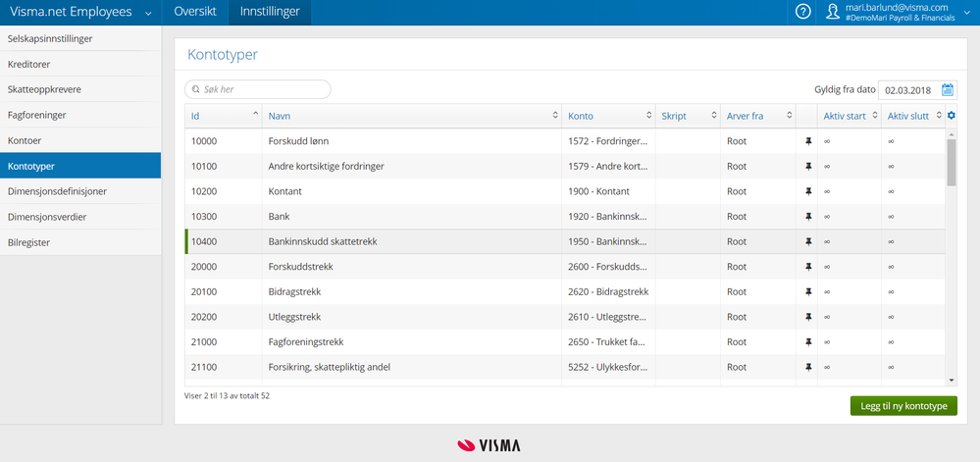The height and width of the screenshot is (462, 980).
Task: Click the Id cell '20000'
Action: (223, 267)
